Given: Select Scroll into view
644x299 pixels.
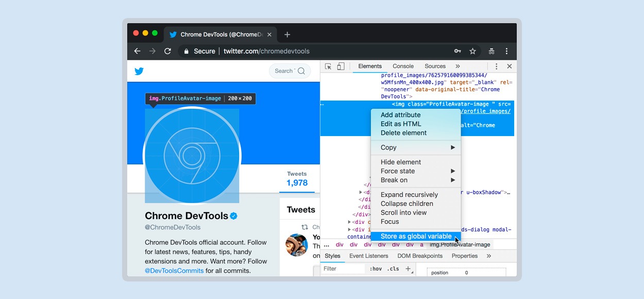Looking at the screenshot, I should click(416, 212).
